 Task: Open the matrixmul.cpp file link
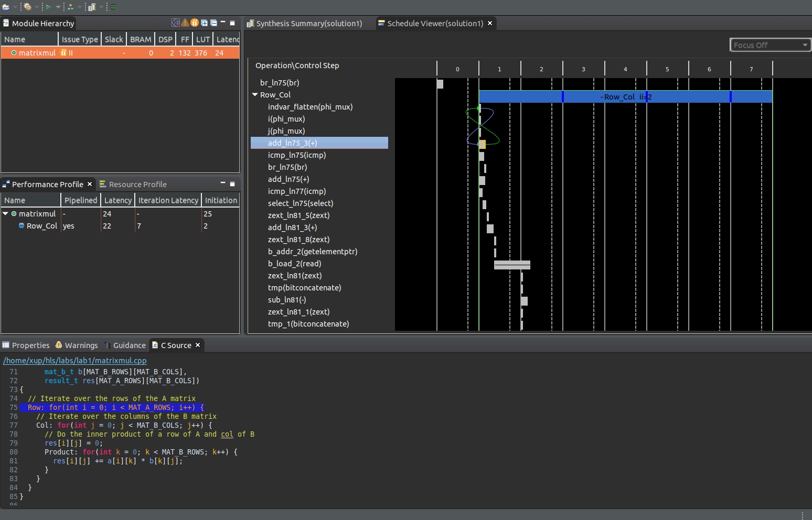tap(74, 361)
